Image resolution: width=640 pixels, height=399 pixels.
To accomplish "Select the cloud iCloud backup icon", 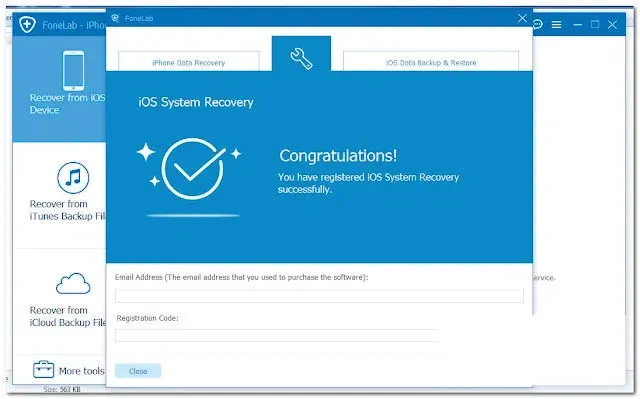I will (x=73, y=284).
